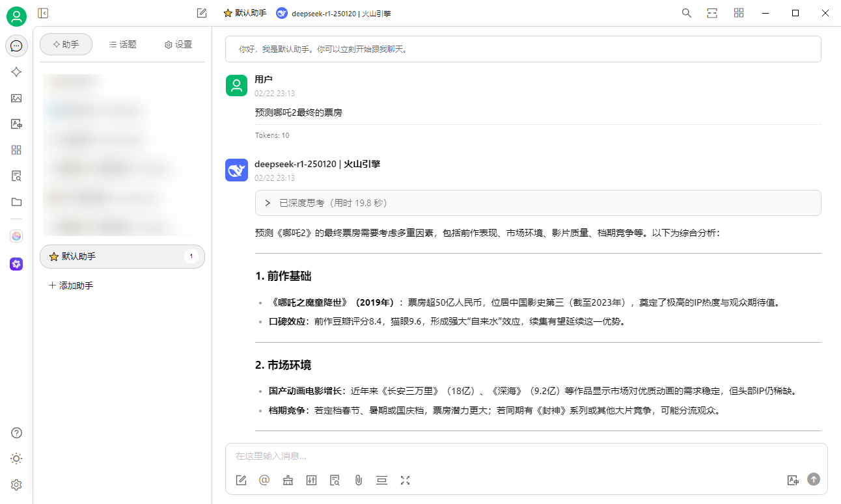Click the 默认助手 title in top bar
This screenshot has height=504, width=841.
[x=245, y=13]
